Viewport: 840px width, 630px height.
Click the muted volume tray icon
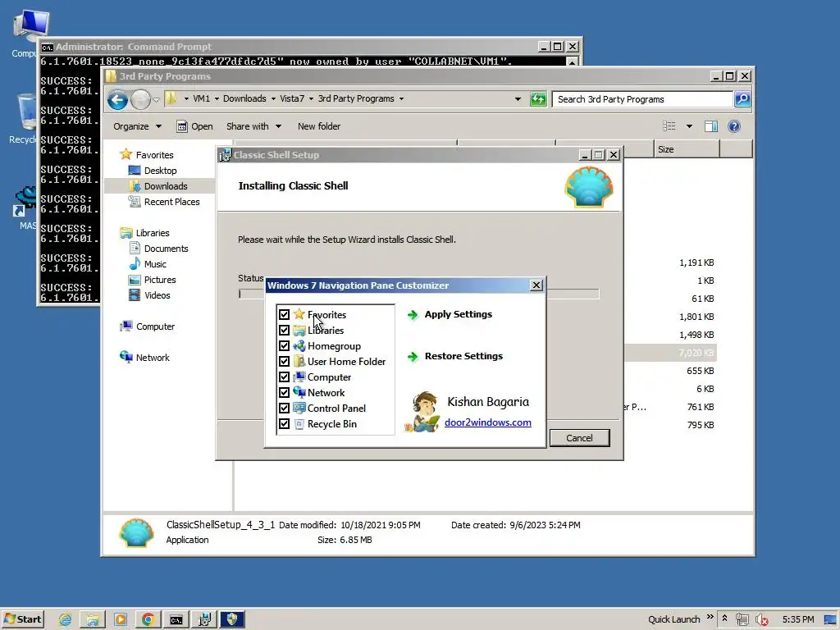[761, 620]
